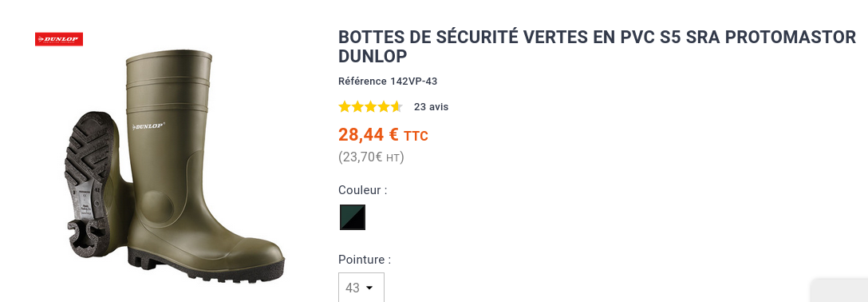Open the "23 avis" reviews link
The width and height of the screenshot is (868, 302).
tap(432, 107)
